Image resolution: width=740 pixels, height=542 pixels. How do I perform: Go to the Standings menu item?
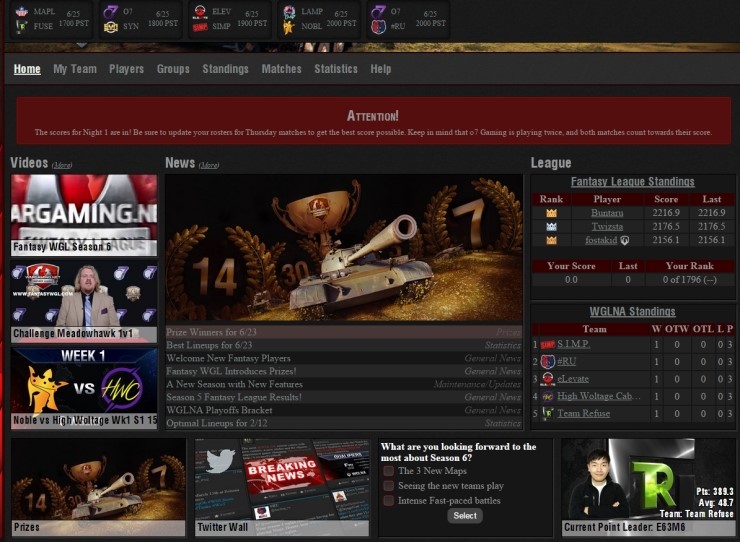(225, 69)
